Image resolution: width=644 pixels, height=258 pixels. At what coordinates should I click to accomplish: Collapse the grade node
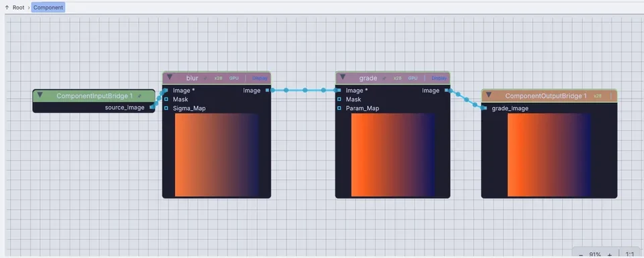343,77
